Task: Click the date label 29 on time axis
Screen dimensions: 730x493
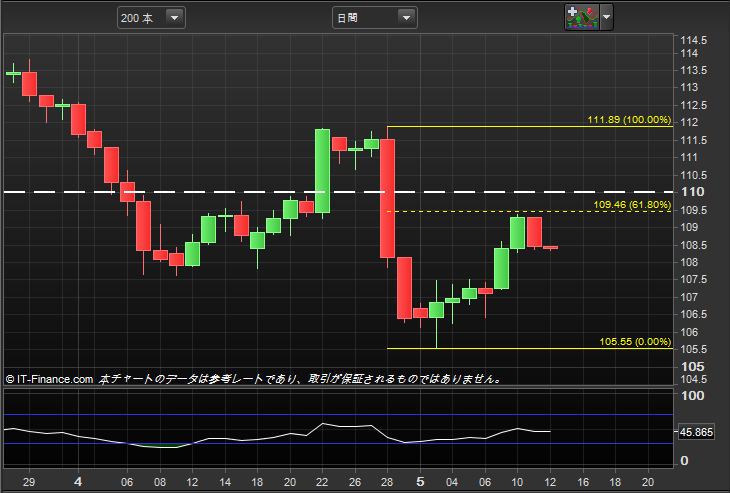Action: [x=29, y=482]
